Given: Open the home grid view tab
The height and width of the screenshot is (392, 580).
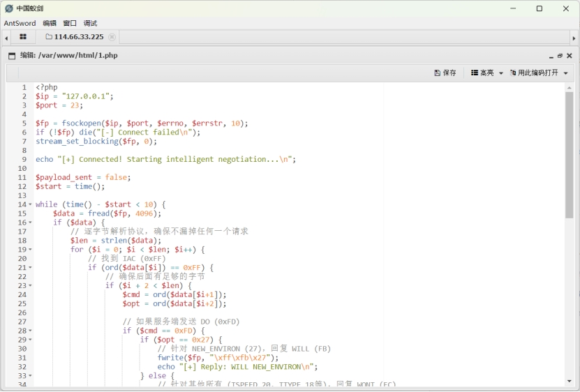Looking at the screenshot, I should [x=23, y=37].
